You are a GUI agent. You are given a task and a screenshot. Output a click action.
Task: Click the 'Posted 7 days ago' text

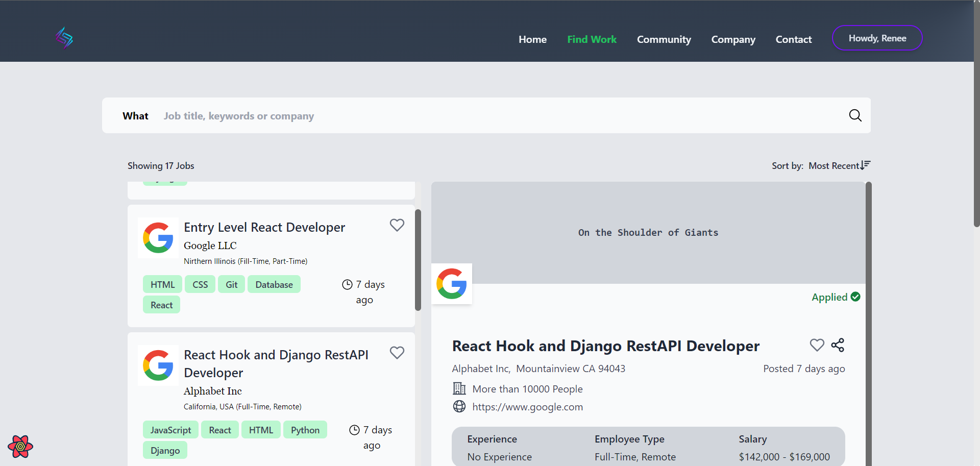(804, 369)
